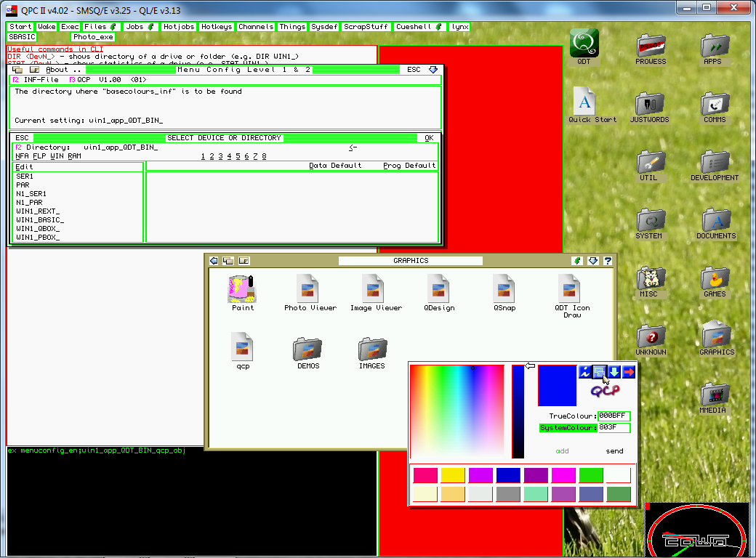The height and width of the screenshot is (558, 756).
Task: Click the TrueColour value field 000BFF
Action: point(614,416)
